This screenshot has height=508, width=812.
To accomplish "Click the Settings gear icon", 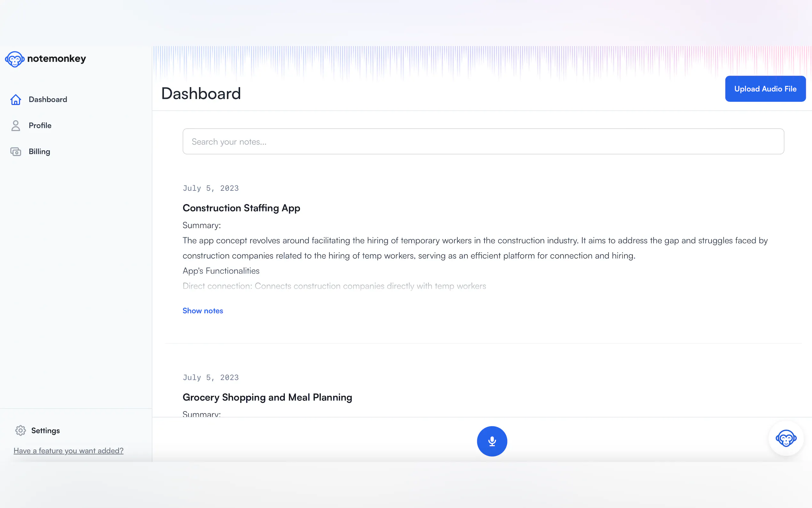I will pos(20,430).
